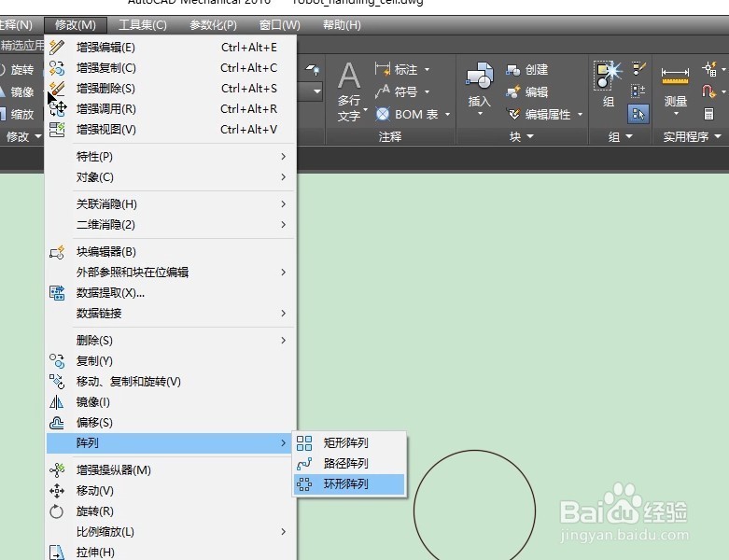Click the 旋转 ribbon button
Image resolution: width=729 pixels, height=560 pixels.
17,70
